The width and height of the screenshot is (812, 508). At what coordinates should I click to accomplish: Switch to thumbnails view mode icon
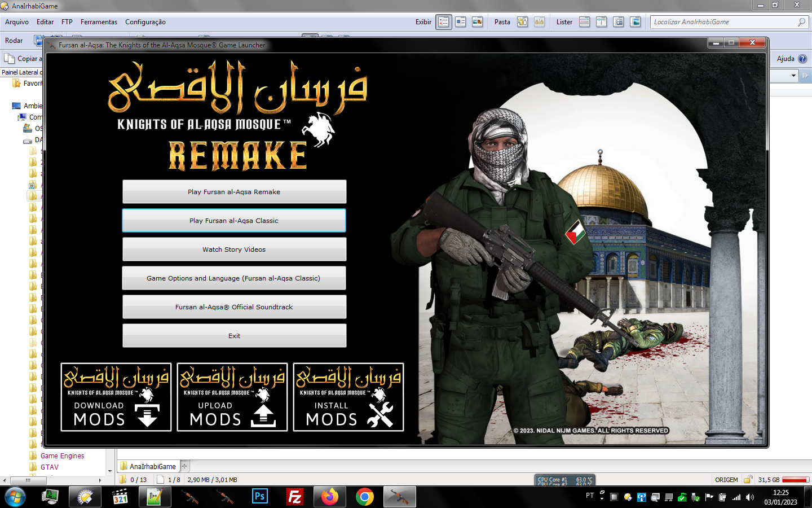pyautogui.click(x=477, y=22)
